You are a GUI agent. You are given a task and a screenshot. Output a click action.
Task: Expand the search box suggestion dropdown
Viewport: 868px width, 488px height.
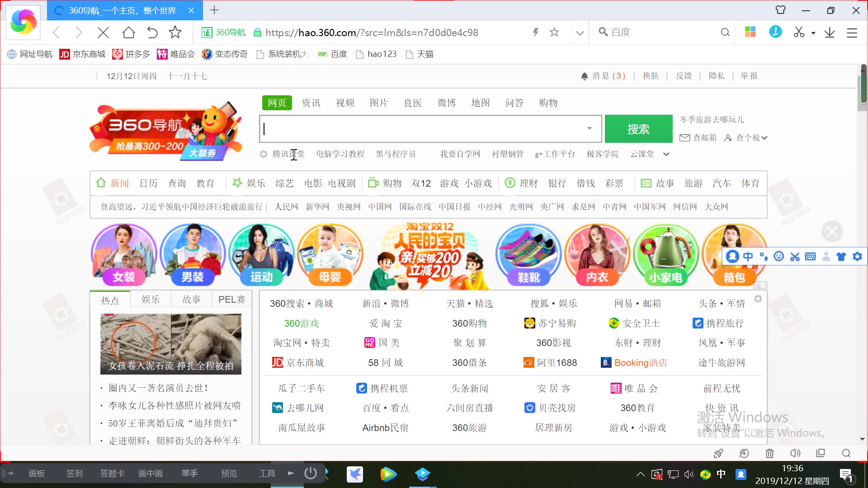[x=590, y=129]
